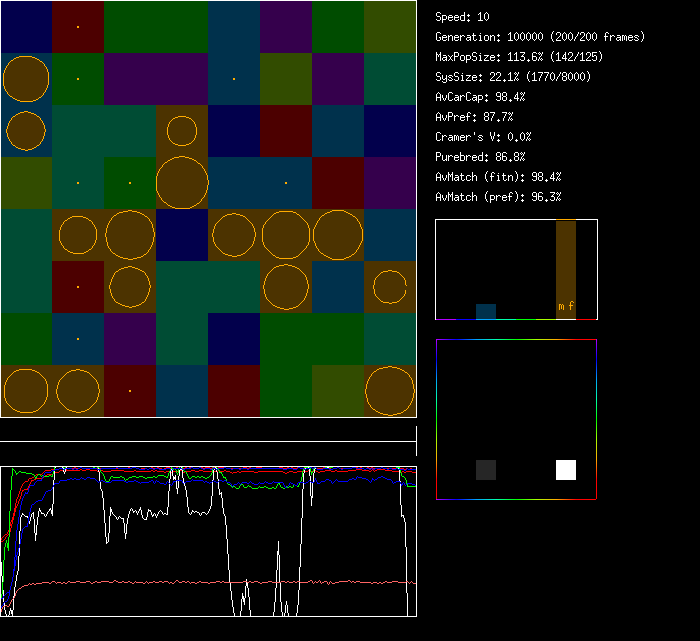Click the white square in the color-bordered panel
700x641 pixels.
point(566,470)
